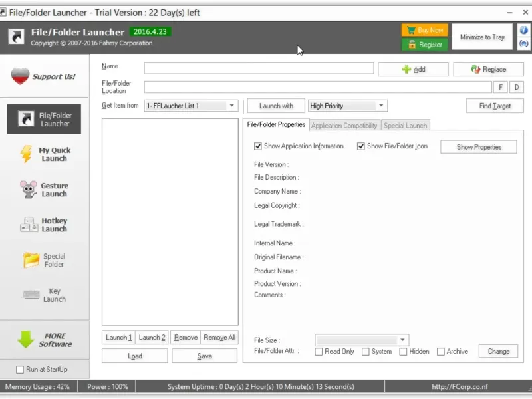Click the MORE Software green arrow
Image resolution: width=532 pixels, height=399 pixels.
(26, 340)
